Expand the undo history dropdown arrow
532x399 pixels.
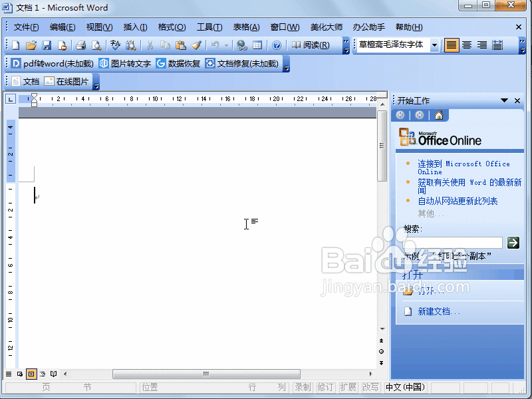tap(226, 45)
